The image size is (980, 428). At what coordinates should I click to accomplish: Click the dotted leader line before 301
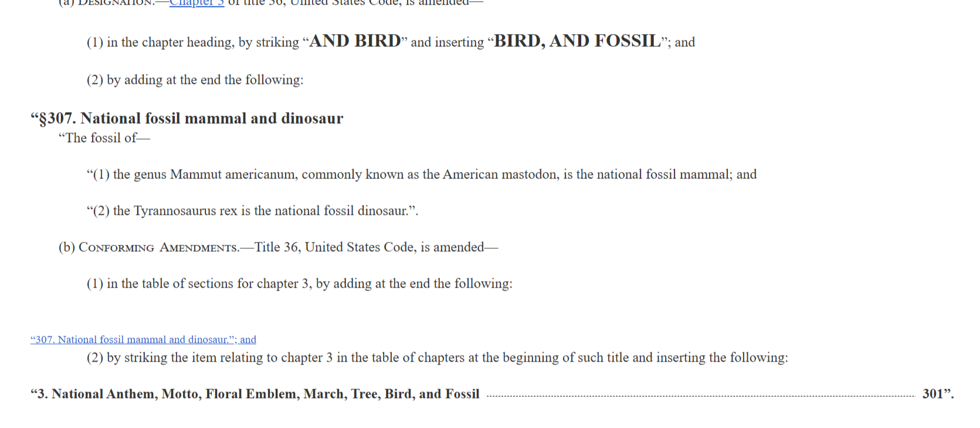(x=700, y=396)
